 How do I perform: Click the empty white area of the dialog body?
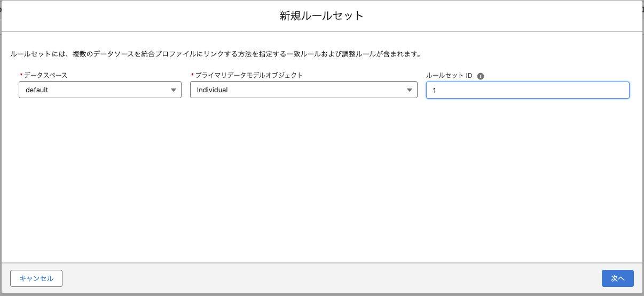click(321, 181)
